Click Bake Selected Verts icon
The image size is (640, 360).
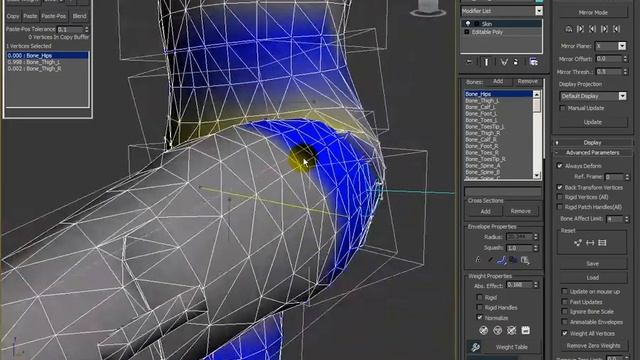tap(525, 330)
